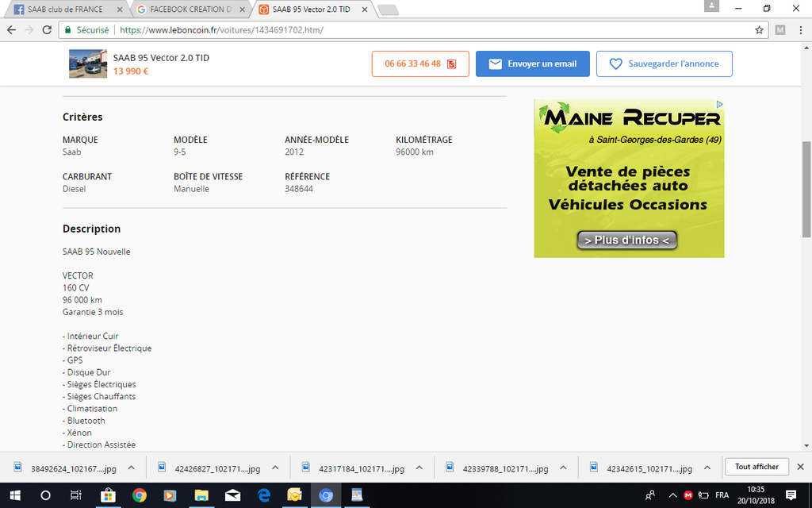Click the envelope icon in email button
812x508 pixels.
tap(496, 63)
